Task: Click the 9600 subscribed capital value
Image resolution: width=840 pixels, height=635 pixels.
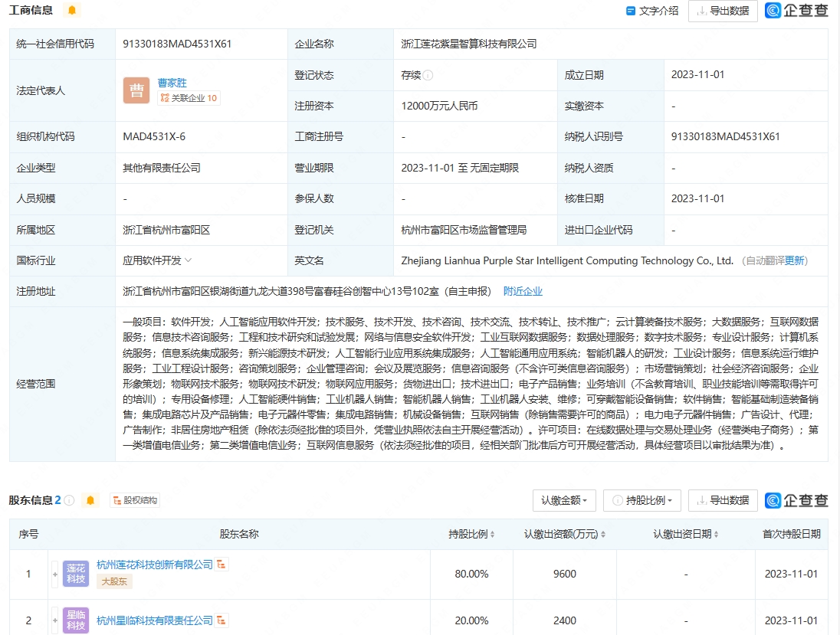Action: click(565, 574)
